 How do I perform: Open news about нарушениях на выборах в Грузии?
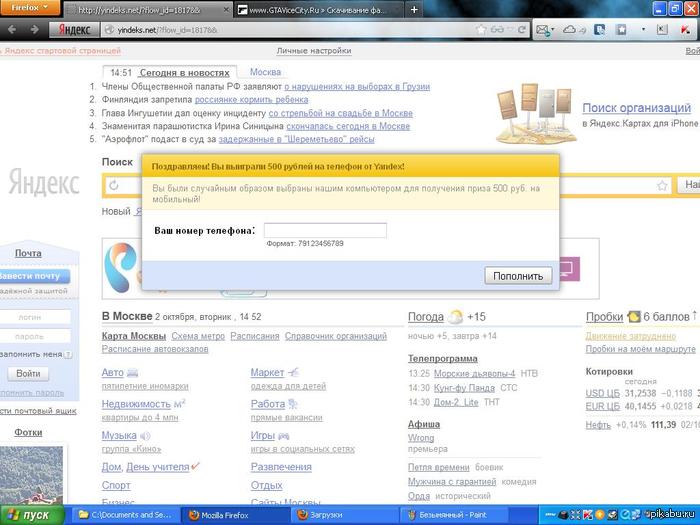pos(357,87)
